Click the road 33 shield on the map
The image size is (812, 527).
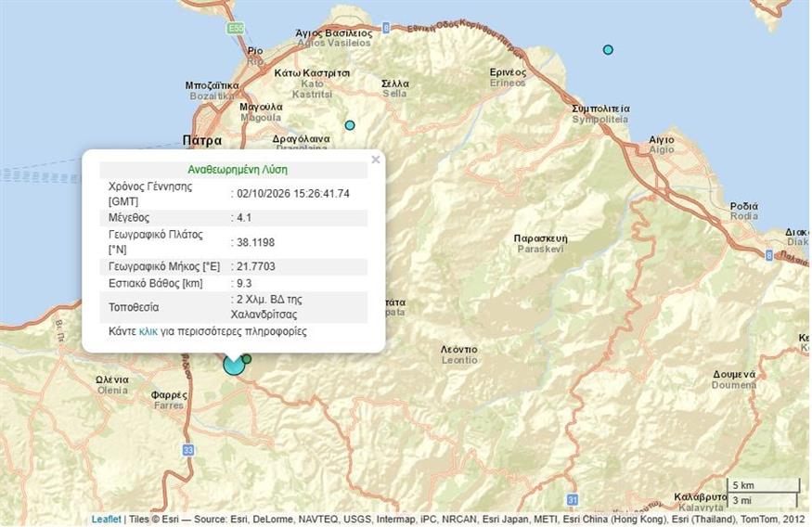point(188,450)
